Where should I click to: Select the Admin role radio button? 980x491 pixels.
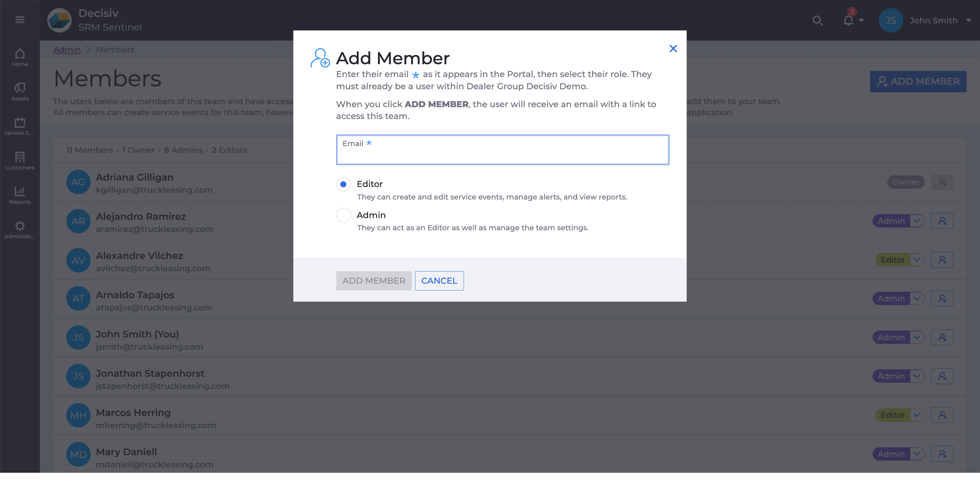coord(343,215)
